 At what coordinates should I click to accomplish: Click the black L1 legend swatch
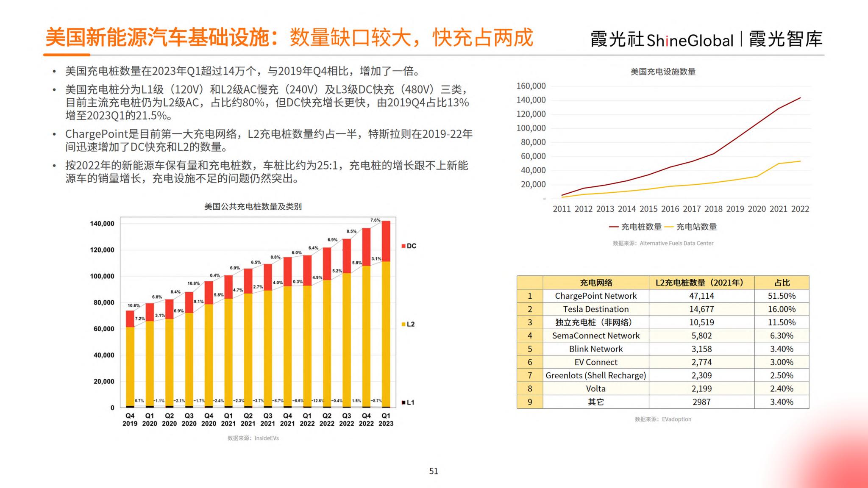(403, 402)
